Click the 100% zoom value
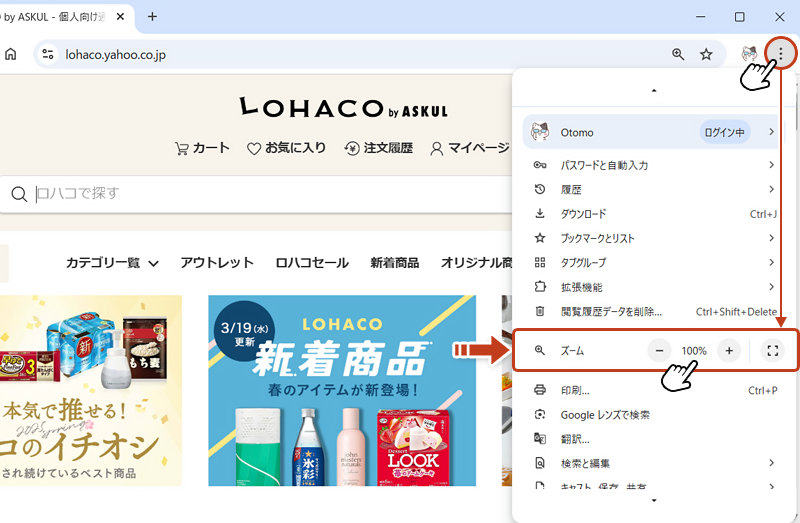The image size is (800, 523). (x=694, y=351)
